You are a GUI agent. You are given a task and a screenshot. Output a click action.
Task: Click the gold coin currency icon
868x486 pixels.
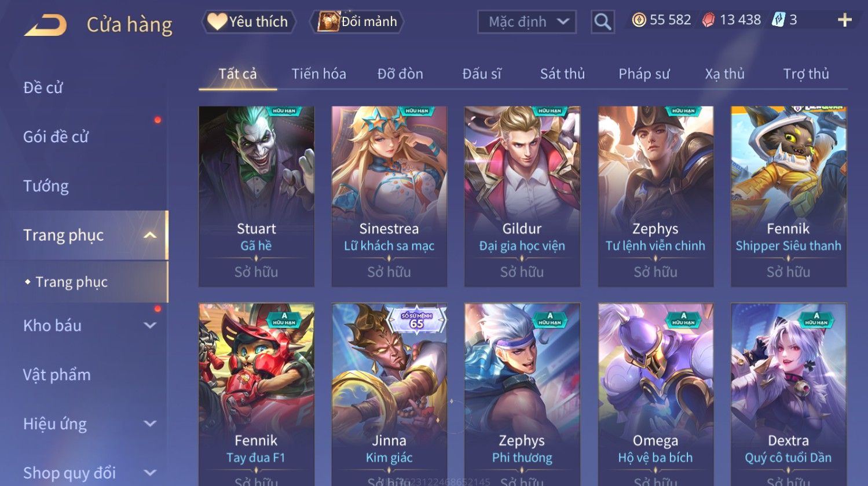(x=639, y=20)
